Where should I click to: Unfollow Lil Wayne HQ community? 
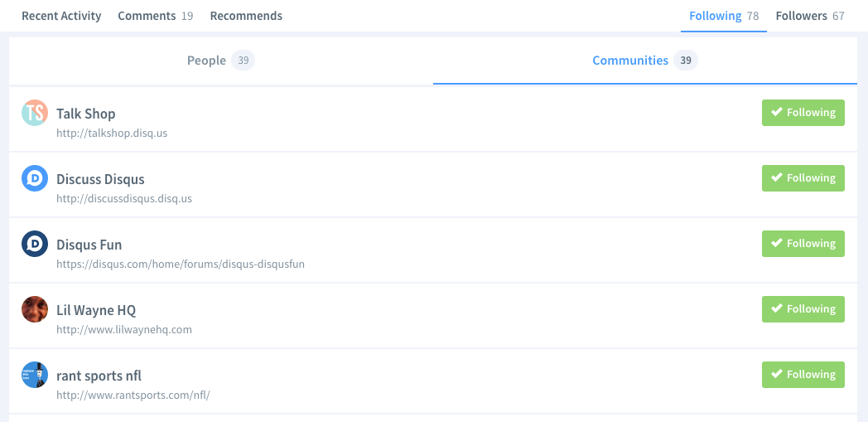coord(803,309)
